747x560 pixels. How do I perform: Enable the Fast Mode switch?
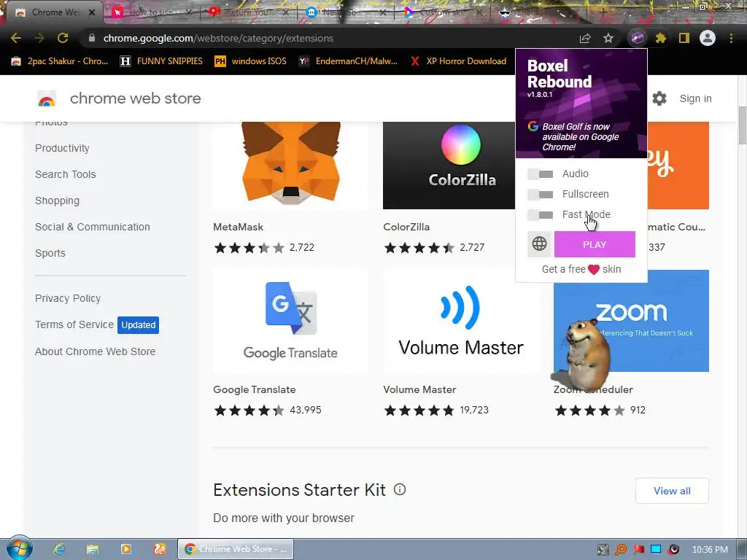click(541, 215)
